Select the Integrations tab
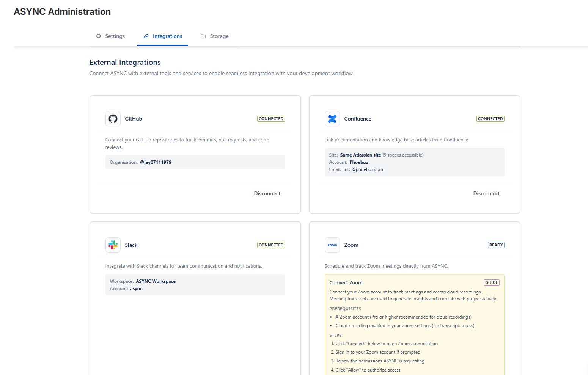588x375 pixels. pos(167,36)
